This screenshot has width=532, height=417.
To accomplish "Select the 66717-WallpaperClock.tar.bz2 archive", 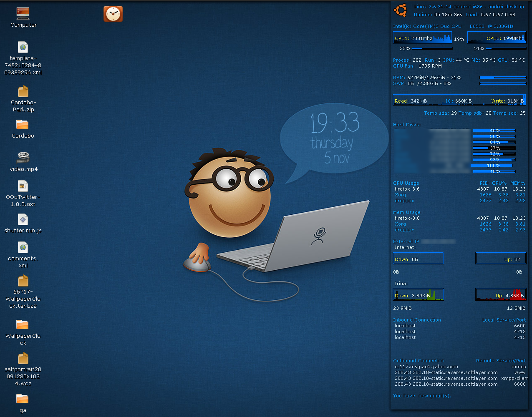I will 23,281.
